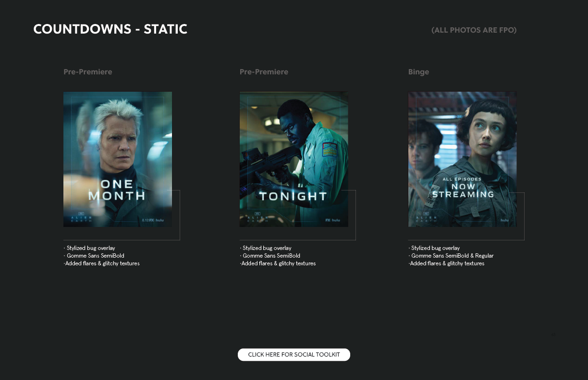Click the 'Binge' label
The height and width of the screenshot is (380, 588).
(419, 72)
